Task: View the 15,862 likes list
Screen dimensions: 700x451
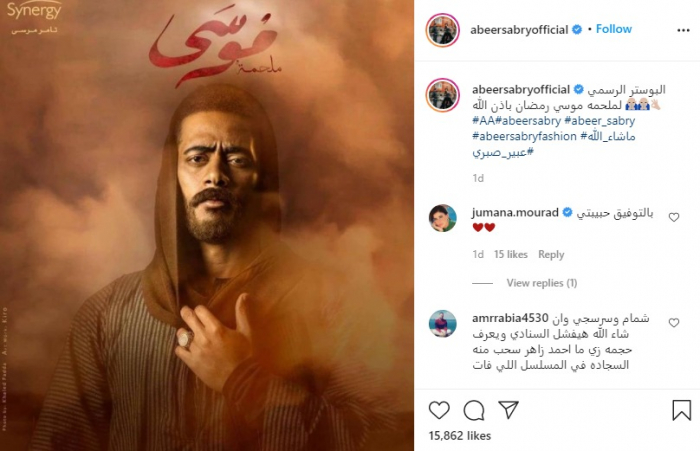Action: [x=459, y=436]
